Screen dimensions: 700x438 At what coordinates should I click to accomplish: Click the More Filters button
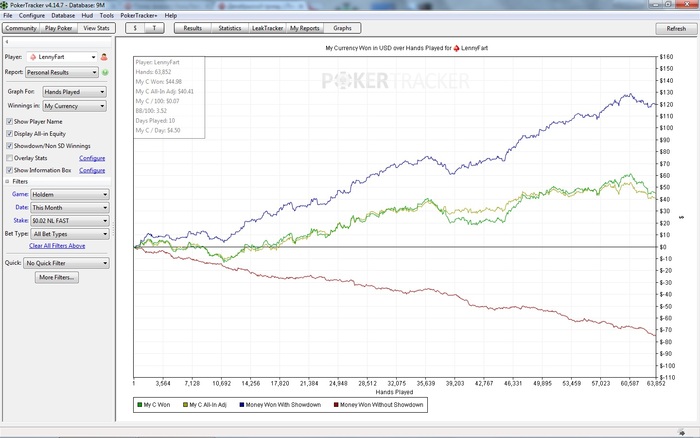[57, 277]
